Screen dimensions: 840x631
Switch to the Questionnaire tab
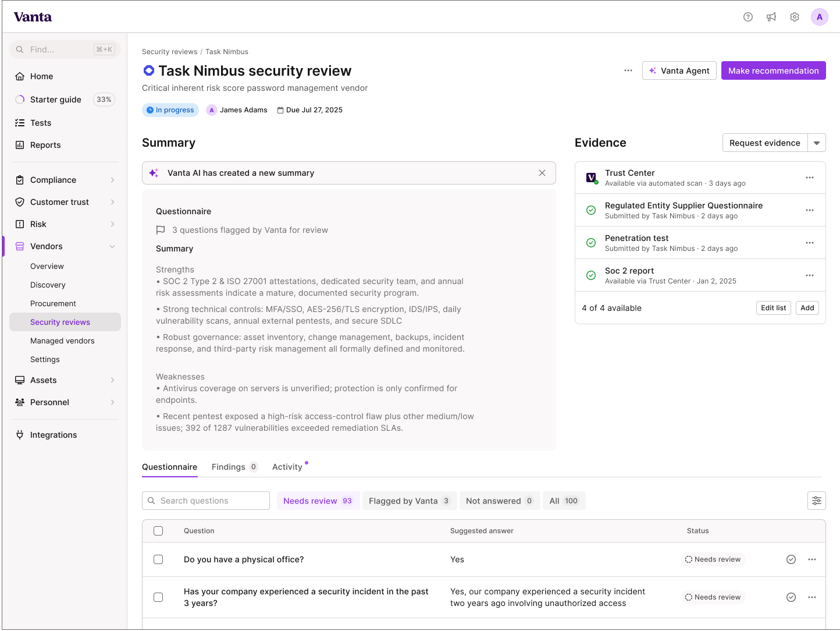point(169,467)
